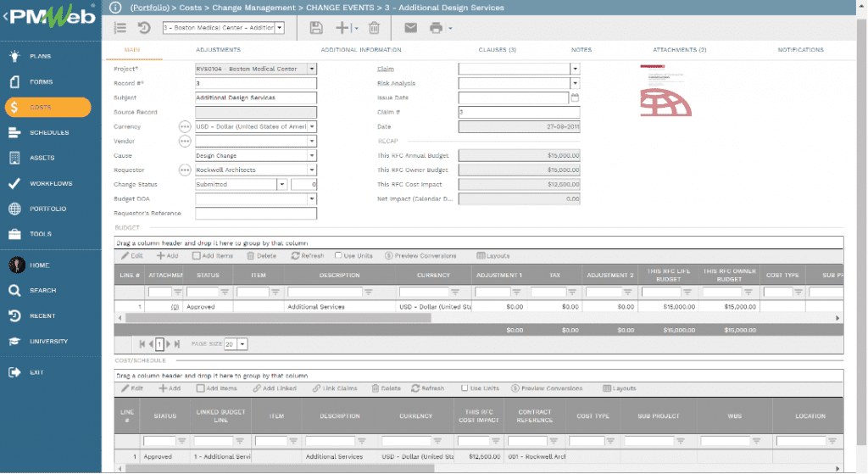Open Issue Date calendar picker
868x474 pixels.
pos(575,98)
